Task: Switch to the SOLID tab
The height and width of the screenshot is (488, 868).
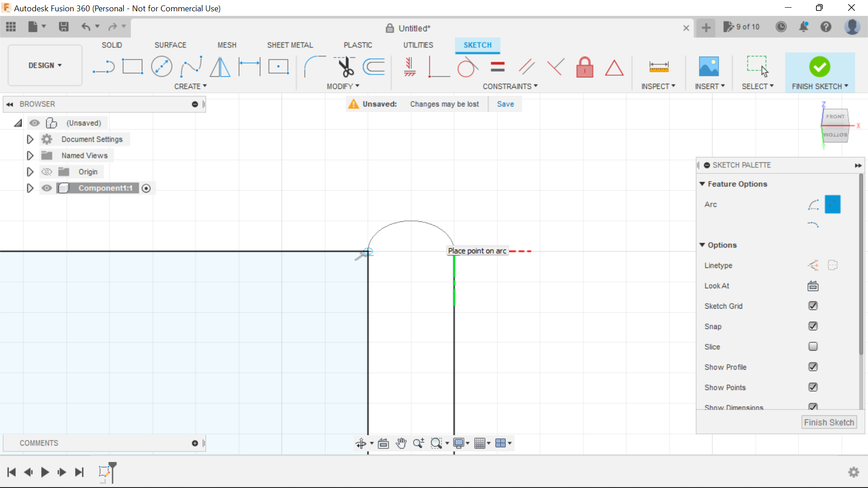Action: [112, 45]
